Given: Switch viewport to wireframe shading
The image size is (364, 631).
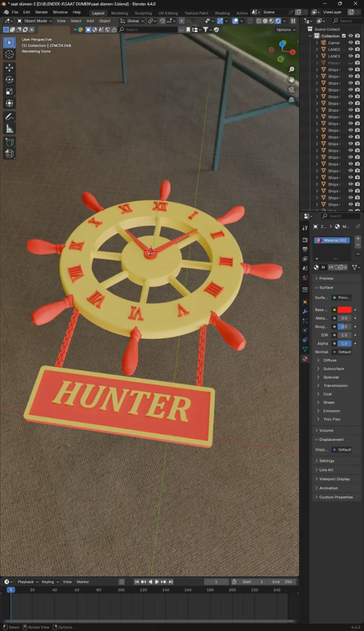Looking at the screenshot, I should tap(258, 21).
